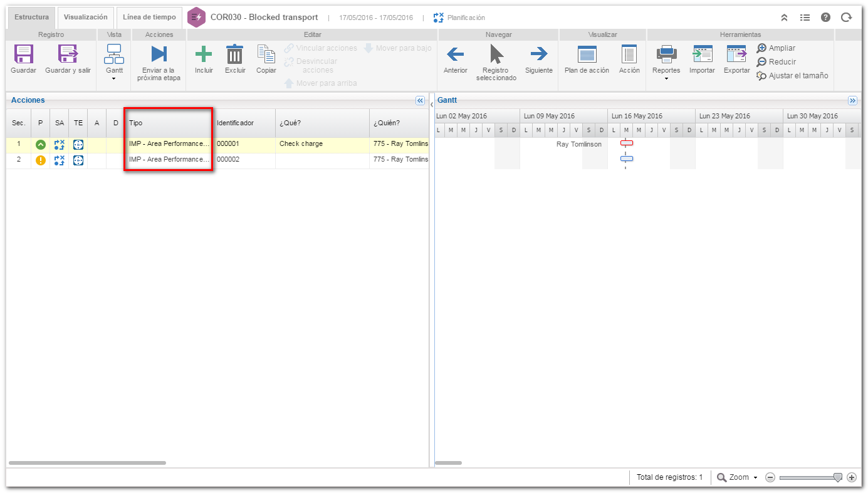Viewport: 868px width, 493px height.
Task: Click the Check charge cell
Action: pos(322,144)
